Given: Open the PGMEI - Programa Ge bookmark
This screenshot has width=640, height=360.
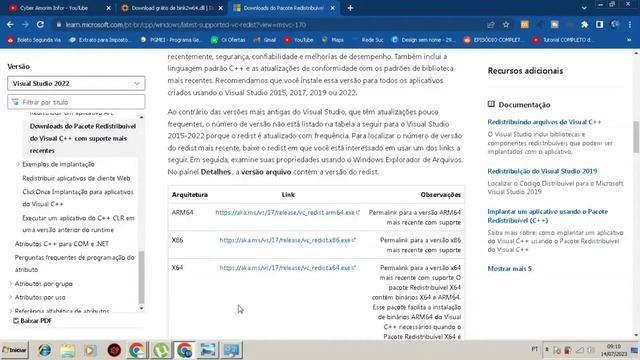Looking at the screenshot, I should (x=171, y=40).
